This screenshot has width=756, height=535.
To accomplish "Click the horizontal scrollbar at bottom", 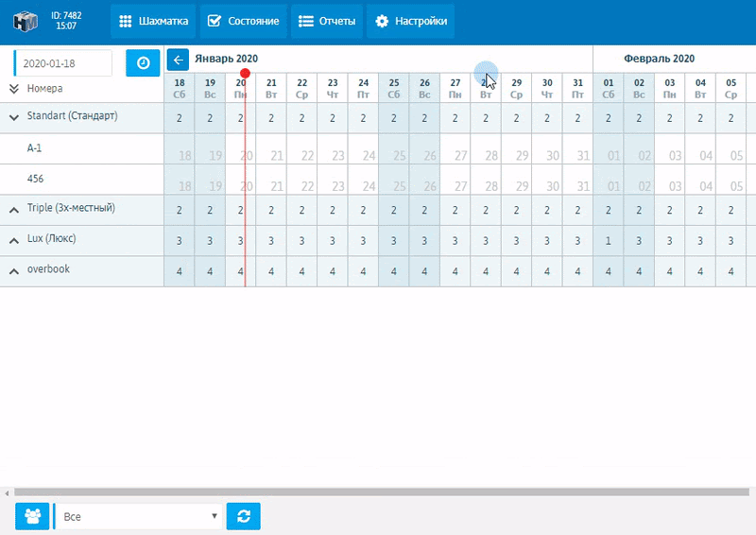I will click(x=378, y=492).
